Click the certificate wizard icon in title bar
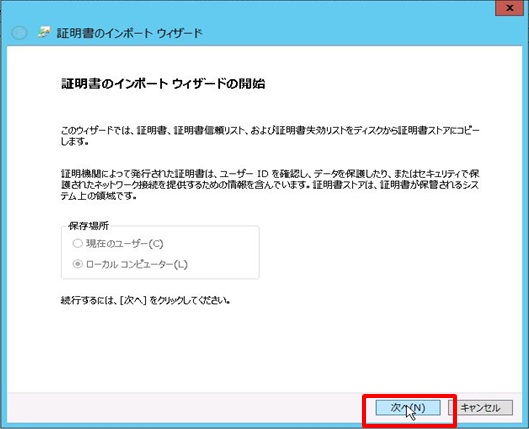 tap(44, 32)
